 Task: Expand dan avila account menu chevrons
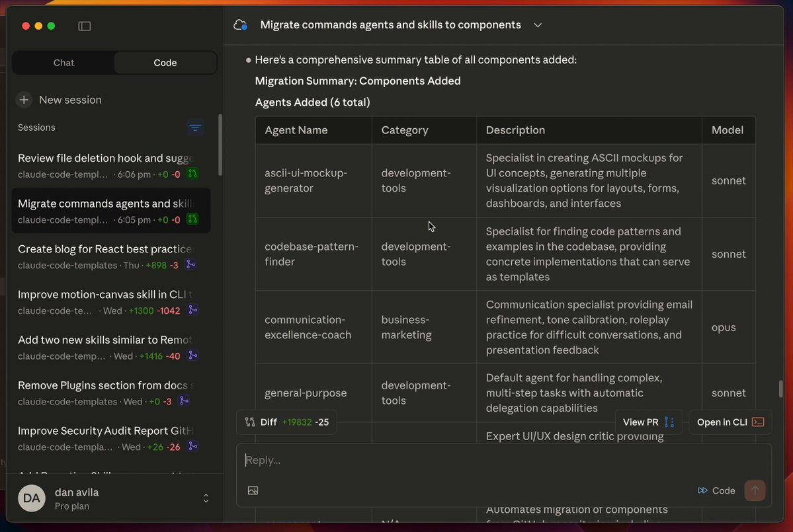[206, 498]
